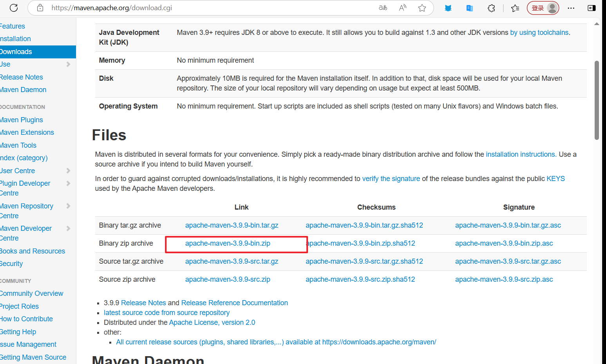Open Getting Maven Source sidebar link
This screenshot has height=364, width=606.
pos(33,357)
